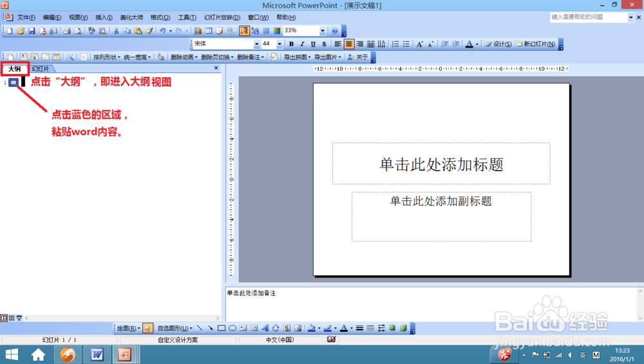The image size is (644, 364).
Task: Toggle color/grayscale view icon
Action: coord(277,31)
